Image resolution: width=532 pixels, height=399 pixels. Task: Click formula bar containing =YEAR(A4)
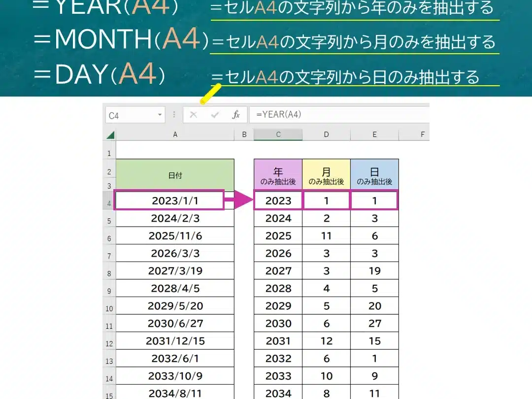[340, 115]
